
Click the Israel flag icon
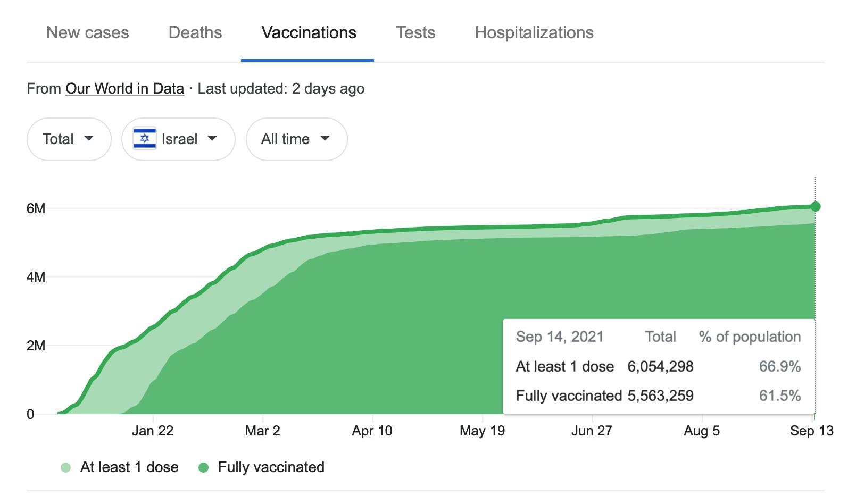tap(145, 139)
